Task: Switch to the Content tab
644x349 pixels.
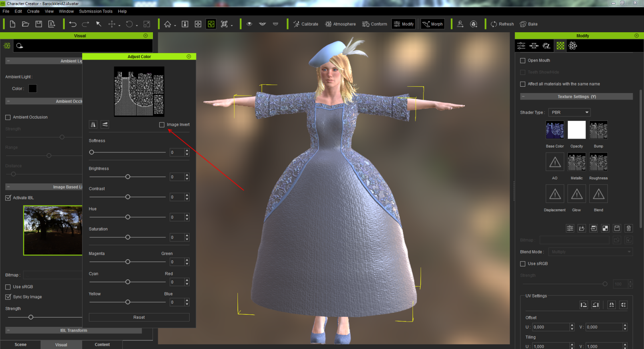Action: [x=102, y=345]
